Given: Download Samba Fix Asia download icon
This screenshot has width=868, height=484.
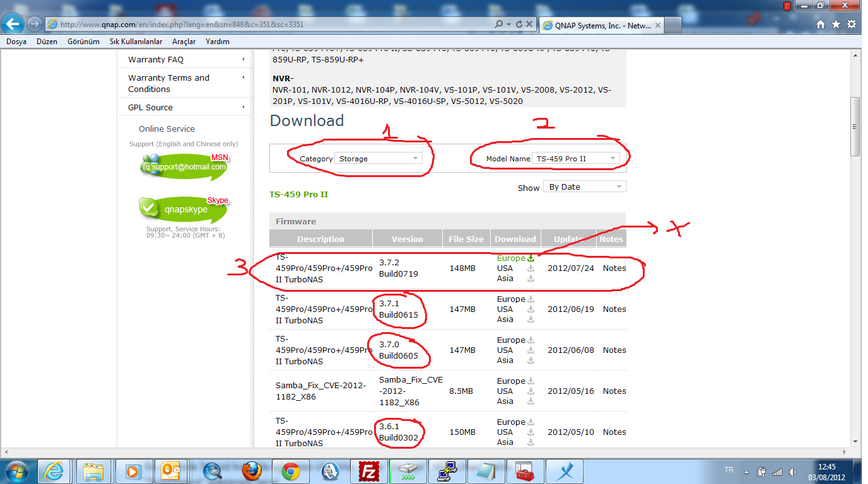Looking at the screenshot, I should point(531,401).
